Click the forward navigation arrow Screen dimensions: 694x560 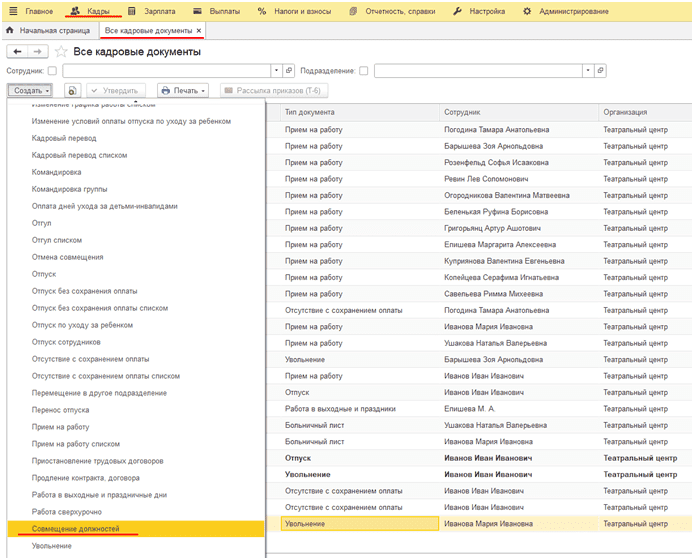[38, 52]
